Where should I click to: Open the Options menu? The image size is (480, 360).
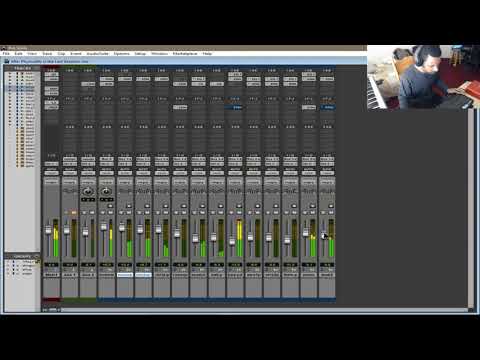[x=122, y=53]
